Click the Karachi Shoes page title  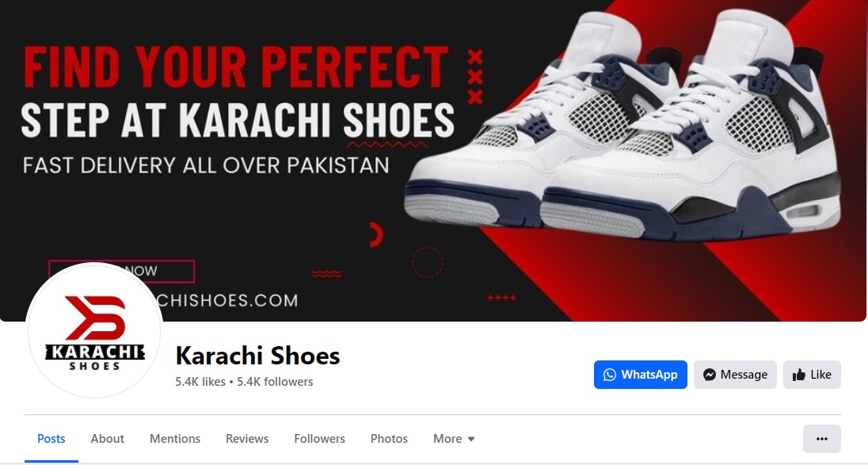click(257, 356)
